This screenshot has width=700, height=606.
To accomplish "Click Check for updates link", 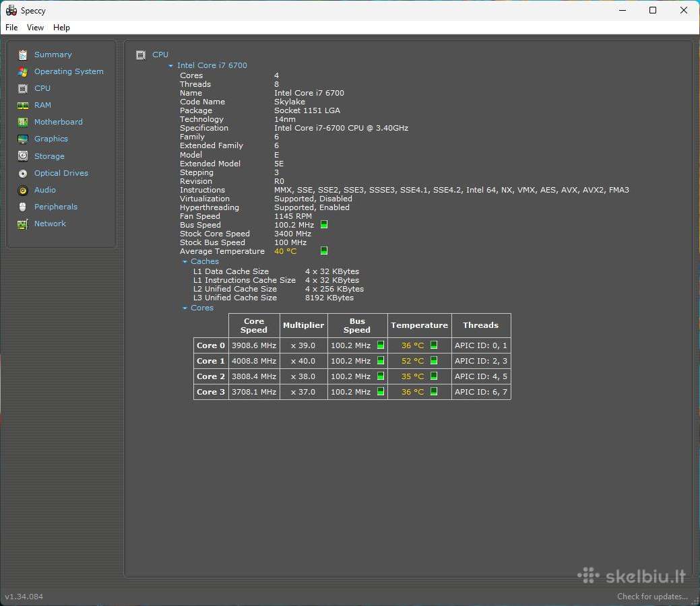I will 652,597.
